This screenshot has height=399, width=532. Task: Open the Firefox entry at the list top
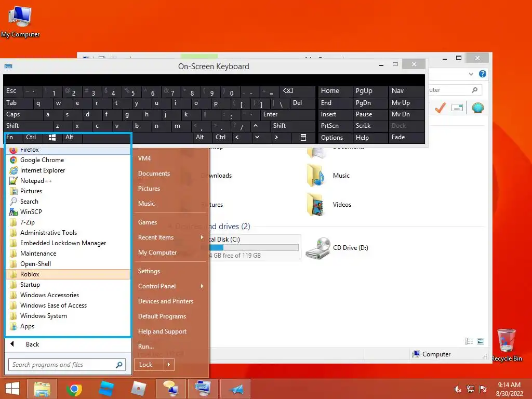[x=68, y=150]
